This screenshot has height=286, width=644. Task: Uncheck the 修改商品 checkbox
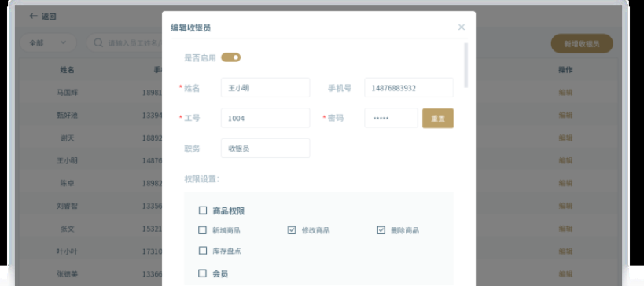coord(292,230)
